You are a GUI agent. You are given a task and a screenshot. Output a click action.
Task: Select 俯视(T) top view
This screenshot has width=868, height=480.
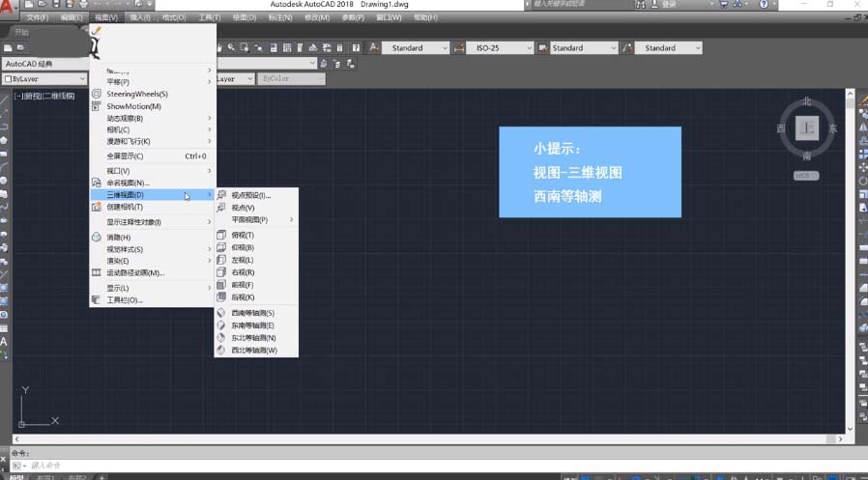click(x=257, y=235)
